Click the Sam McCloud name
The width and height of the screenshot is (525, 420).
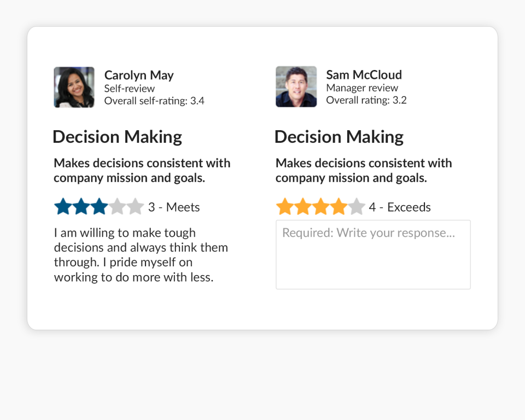(x=364, y=74)
